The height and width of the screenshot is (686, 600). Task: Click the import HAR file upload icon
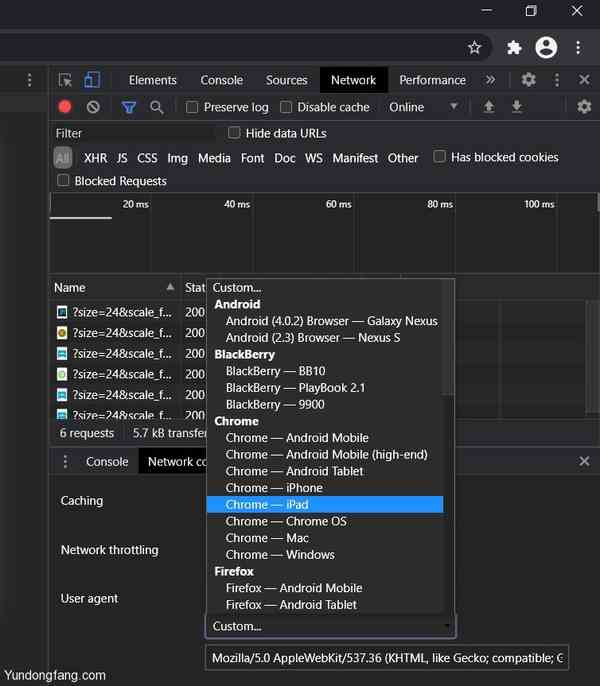tap(488, 106)
